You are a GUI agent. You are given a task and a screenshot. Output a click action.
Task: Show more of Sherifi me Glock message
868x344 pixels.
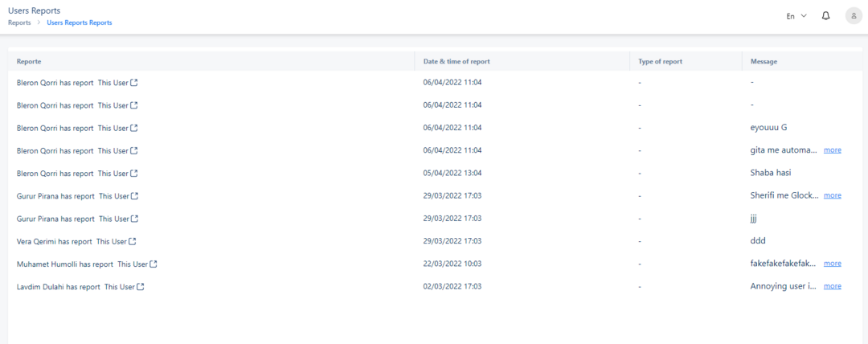(833, 195)
